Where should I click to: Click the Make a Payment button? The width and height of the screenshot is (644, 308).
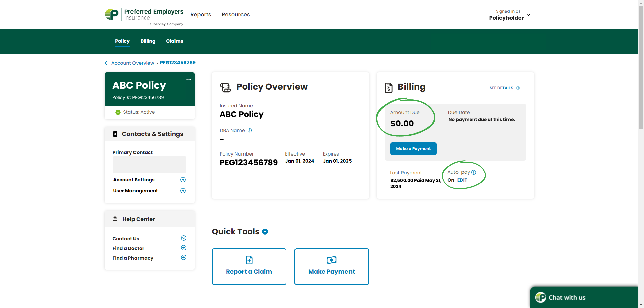coord(413,149)
